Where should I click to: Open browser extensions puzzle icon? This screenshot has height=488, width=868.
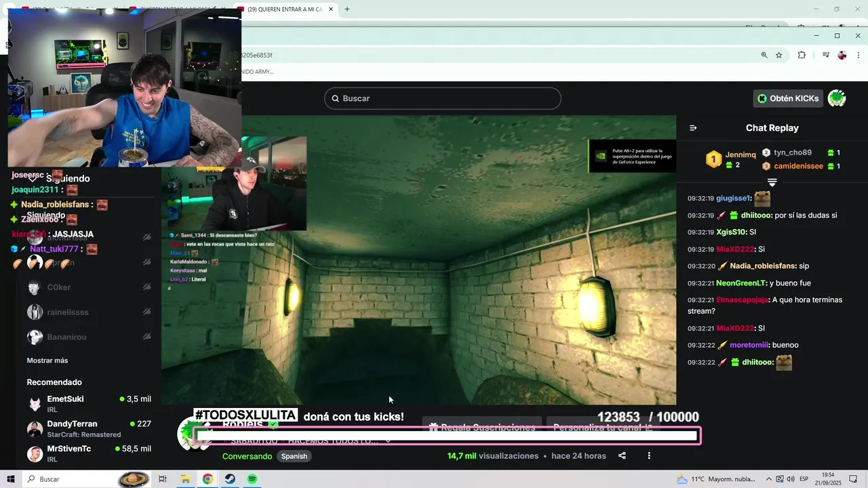[802, 55]
